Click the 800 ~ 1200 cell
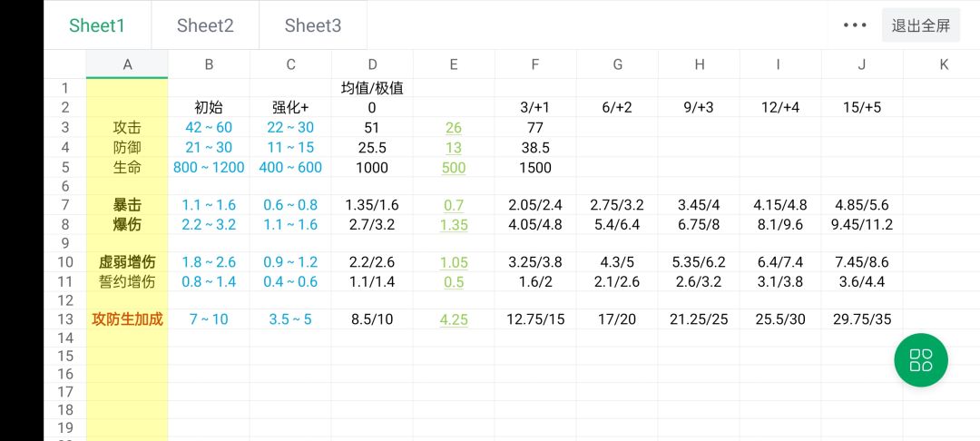This screenshot has width=980, height=441. point(209,168)
